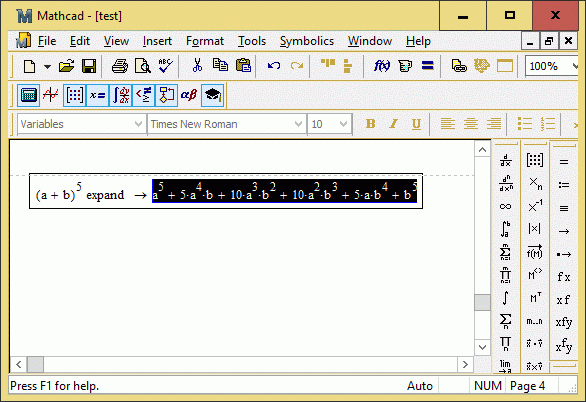The height and width of the screenshot is (402, 586).
Task: Toggle the Programming toolbar button
Action: tap(166, 95)
